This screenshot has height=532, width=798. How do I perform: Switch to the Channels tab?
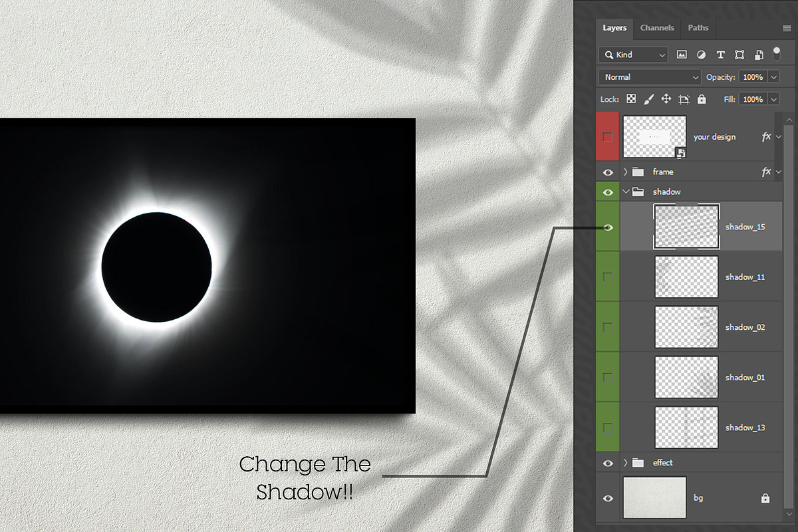tap(657, 28)
